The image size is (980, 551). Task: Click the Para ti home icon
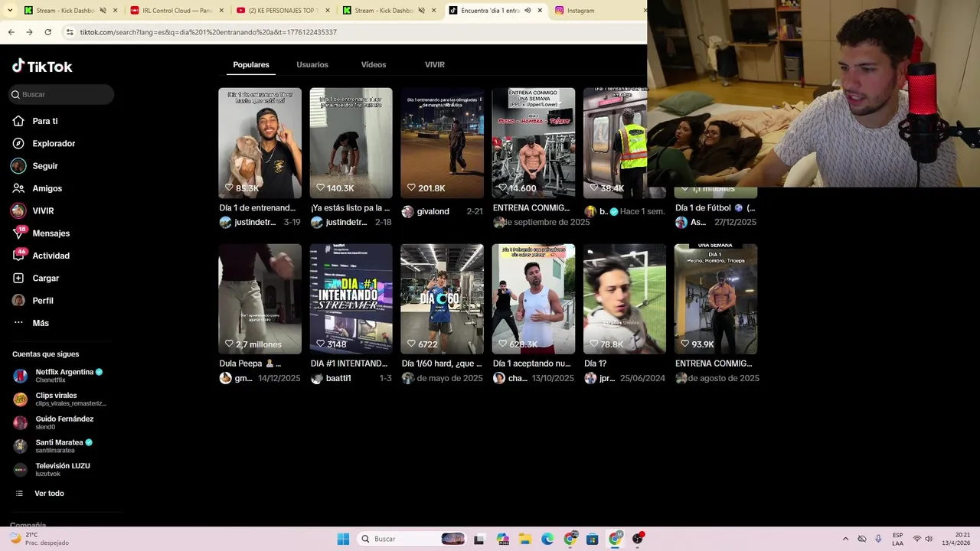[x=18, y=121]
